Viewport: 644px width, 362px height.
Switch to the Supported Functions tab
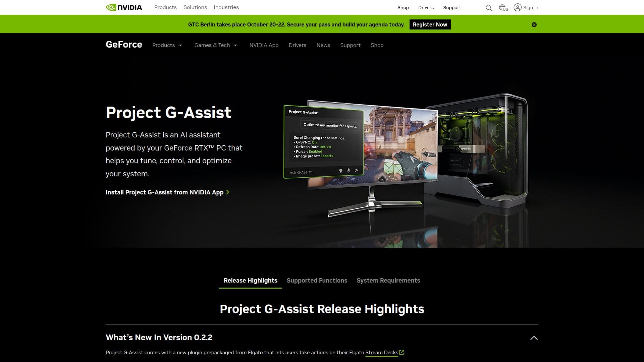[317, 281]
